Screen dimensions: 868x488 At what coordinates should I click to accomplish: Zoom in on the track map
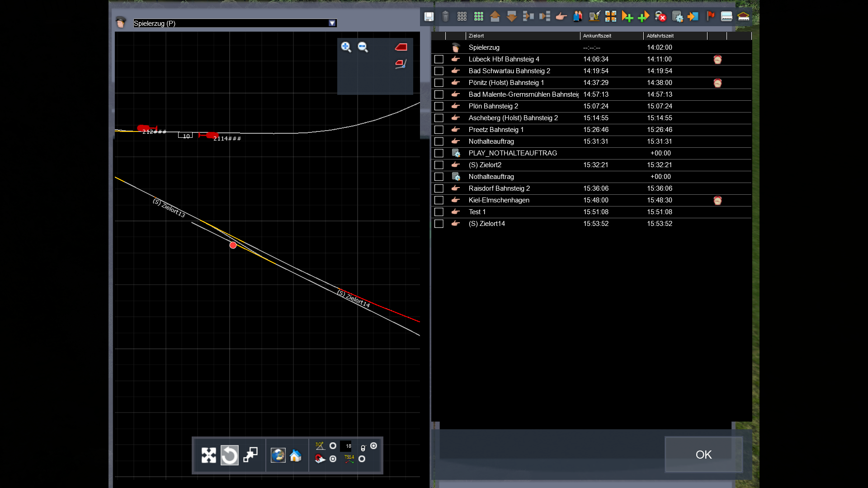point(346,47)
